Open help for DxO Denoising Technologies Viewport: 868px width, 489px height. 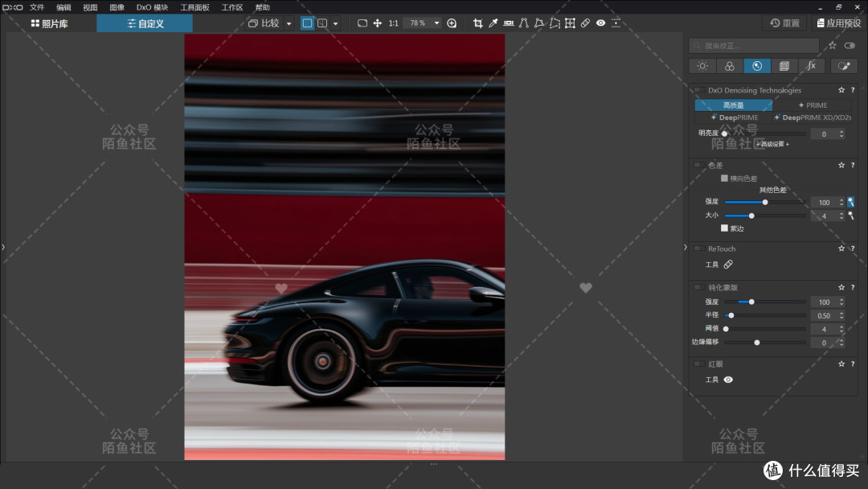pyautogui.click(x=853, y=90)
